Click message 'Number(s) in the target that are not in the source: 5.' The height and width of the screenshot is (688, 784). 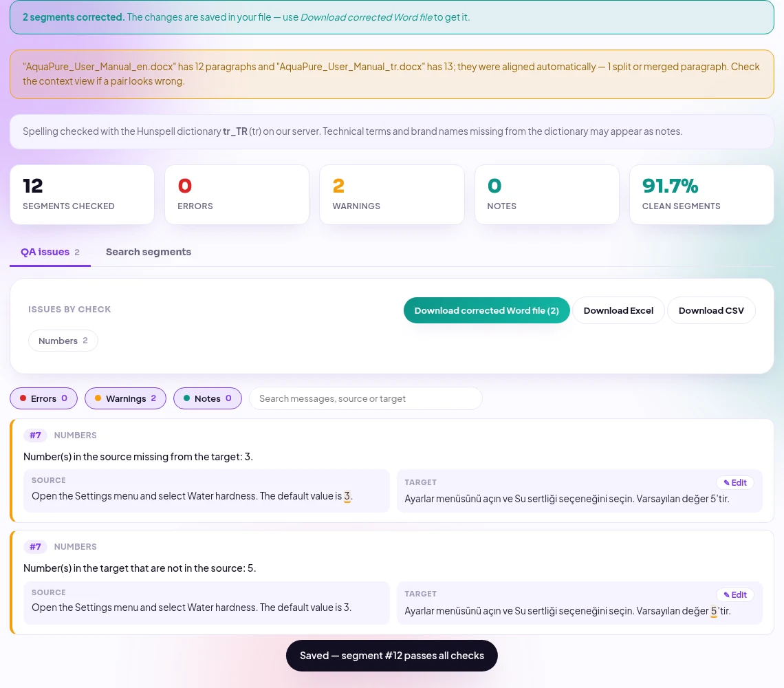(140, 568)
